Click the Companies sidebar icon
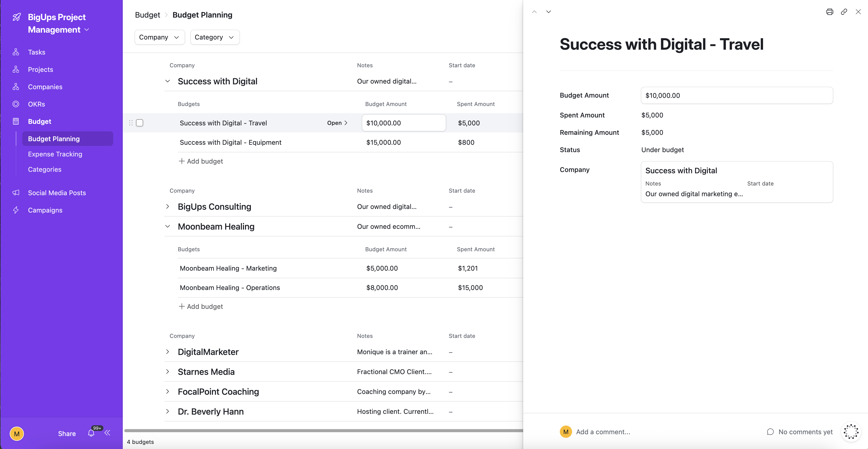Screen dimensions: 868x449 click(x=16, y=87)
